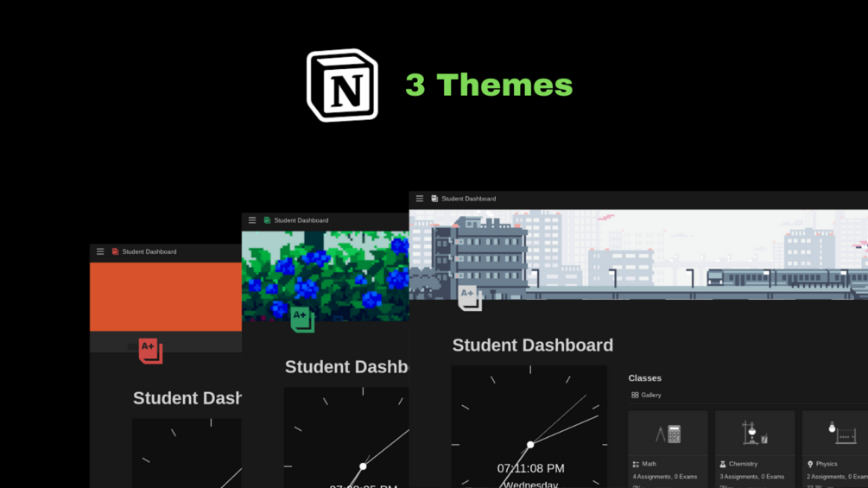Click the Wednesday label under the clock
This screenshot has width=868, height=488.
530,485
